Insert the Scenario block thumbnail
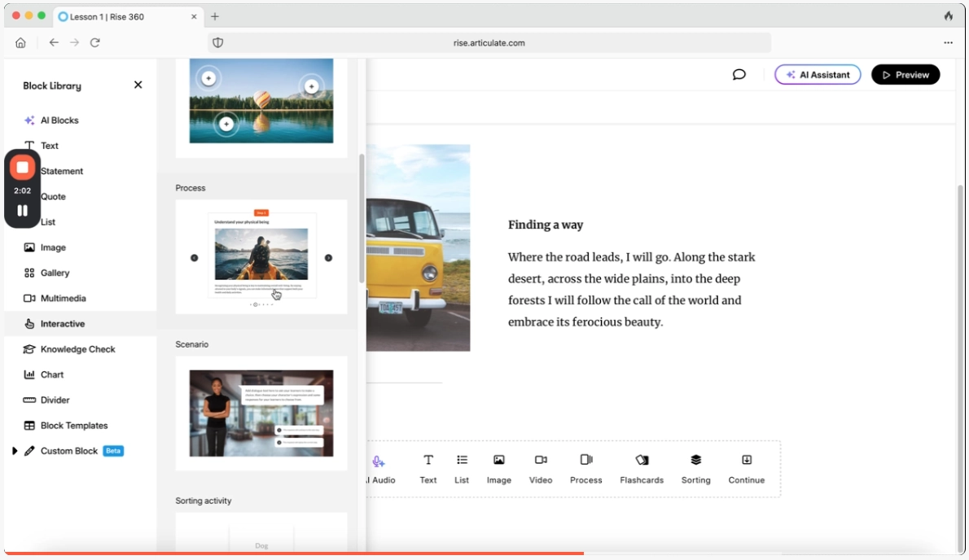969x560 pixels. pos(261,413)
